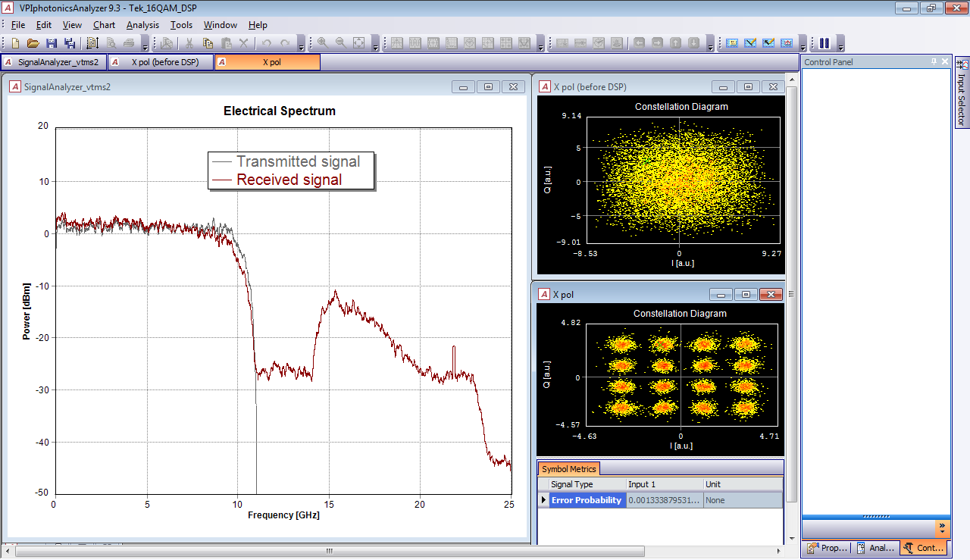Open the Tools menu
The height and width of the screenshot is (560, 970).
click(x=181, y=25)
